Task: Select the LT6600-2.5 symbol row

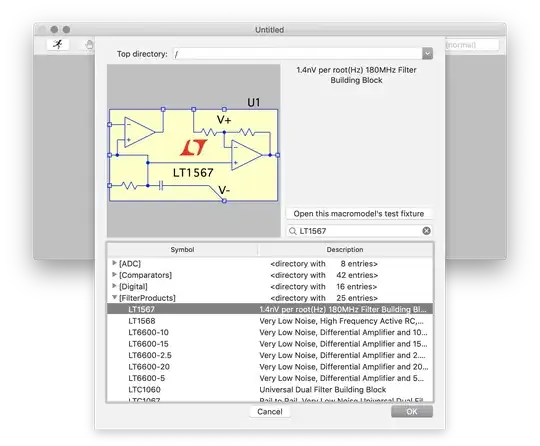Action: [x=270, y=355]
